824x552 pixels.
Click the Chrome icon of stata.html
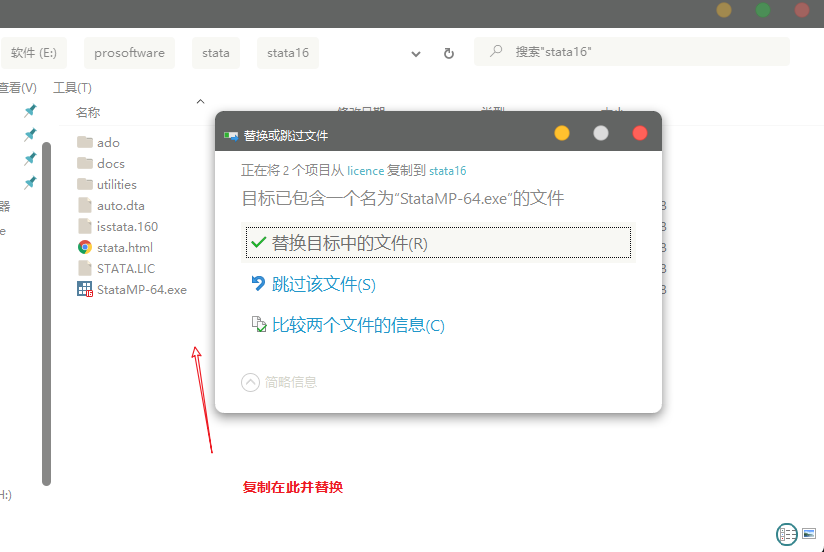click(85, 247)
